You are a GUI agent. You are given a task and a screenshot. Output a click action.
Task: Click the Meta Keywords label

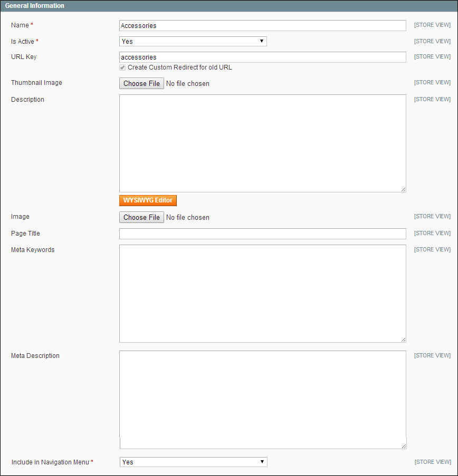coord(33,250)
